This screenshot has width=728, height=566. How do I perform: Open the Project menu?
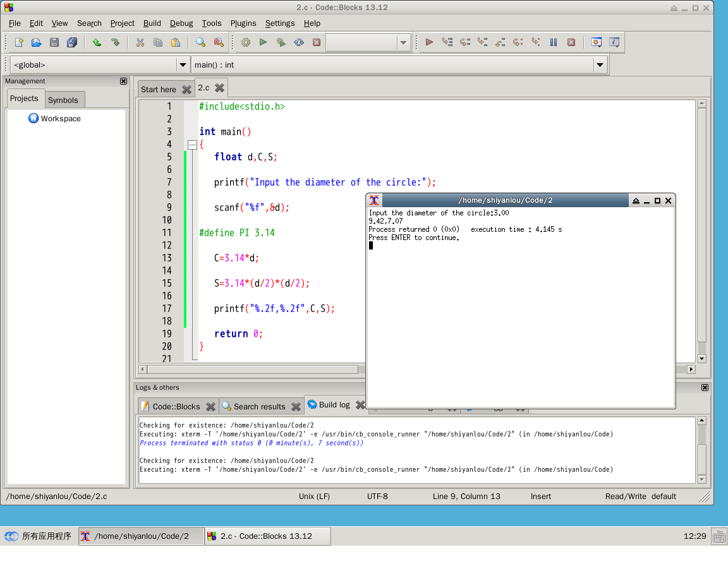point(122,23)
